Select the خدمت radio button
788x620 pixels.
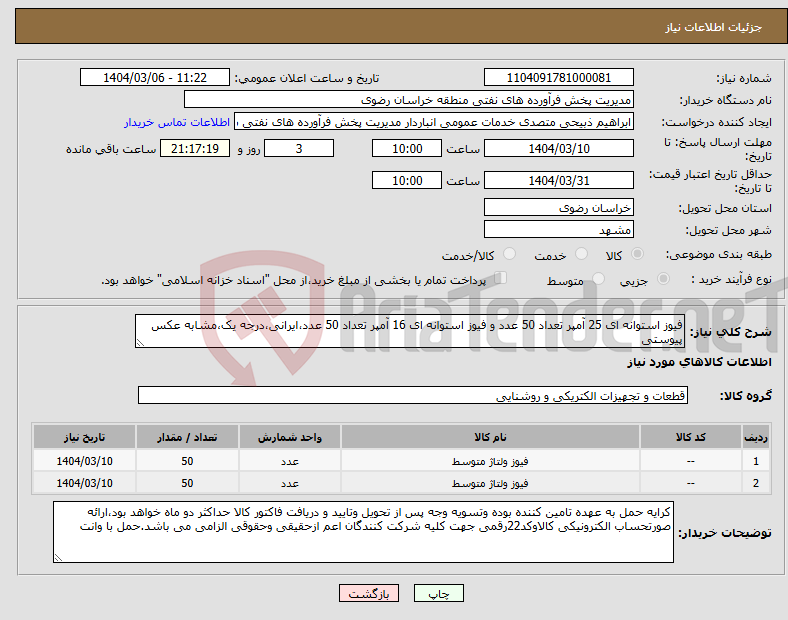[x=581, y=254]
